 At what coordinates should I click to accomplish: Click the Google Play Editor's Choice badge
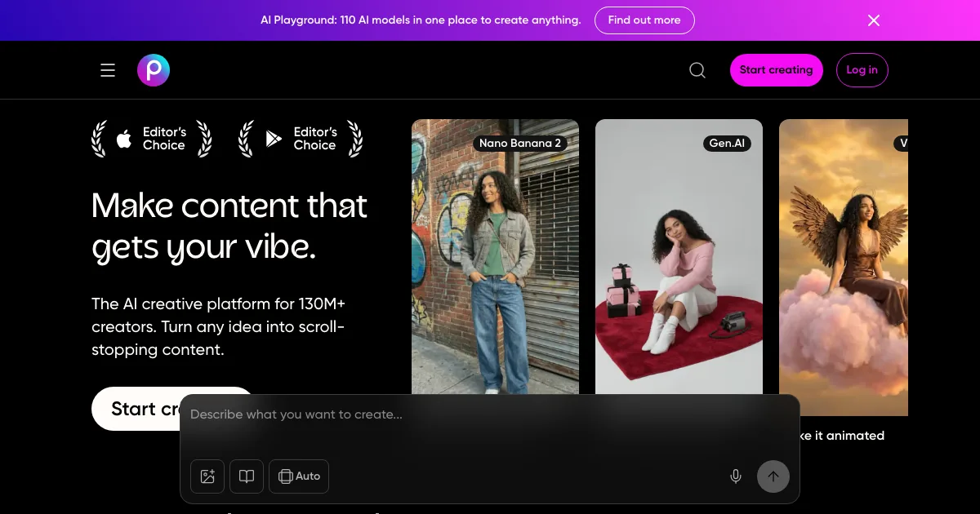click(301, 139)
